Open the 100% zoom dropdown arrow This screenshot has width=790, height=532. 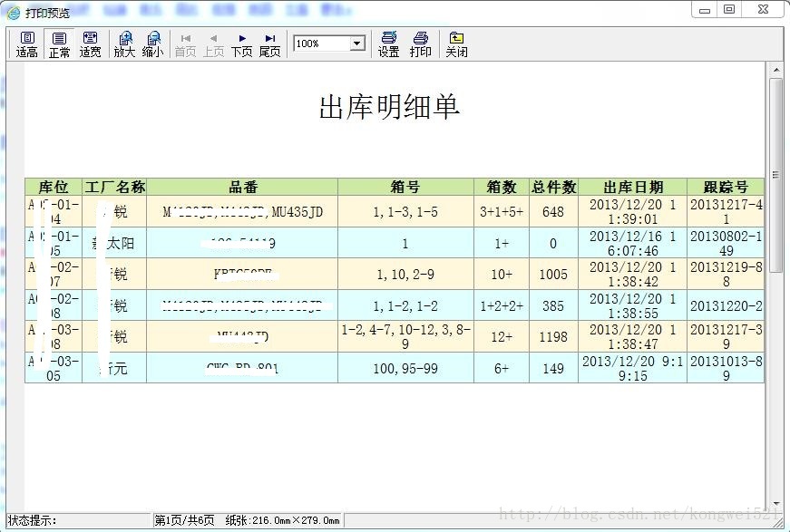(x=357, y=44)
